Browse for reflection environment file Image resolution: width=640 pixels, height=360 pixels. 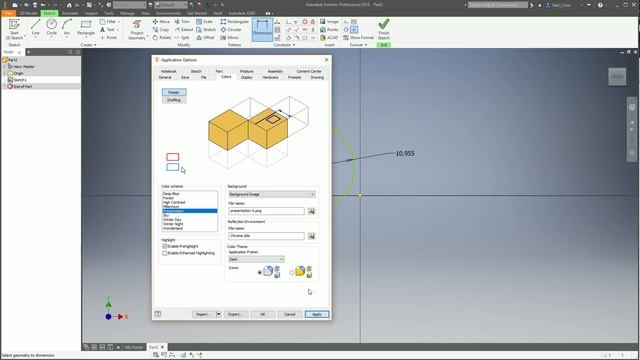click(311, 236)
